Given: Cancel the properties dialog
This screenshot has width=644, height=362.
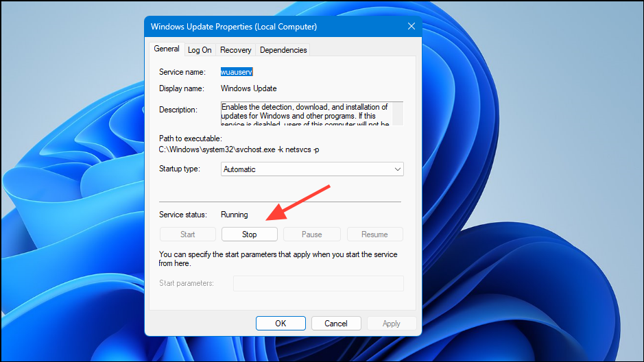Looking at the screenshot, I should click(336, 324).
